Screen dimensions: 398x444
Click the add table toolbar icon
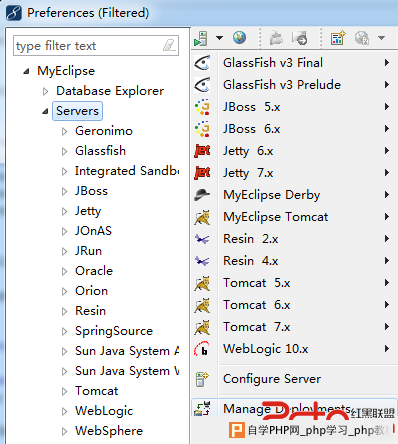click(x=338, y=38)
